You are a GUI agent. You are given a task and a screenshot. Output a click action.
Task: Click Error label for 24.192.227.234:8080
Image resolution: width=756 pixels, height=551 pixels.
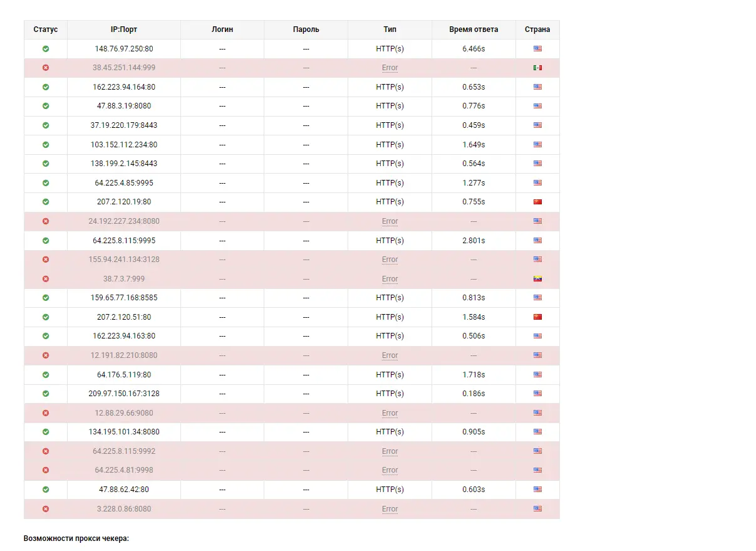click(390, 221)
